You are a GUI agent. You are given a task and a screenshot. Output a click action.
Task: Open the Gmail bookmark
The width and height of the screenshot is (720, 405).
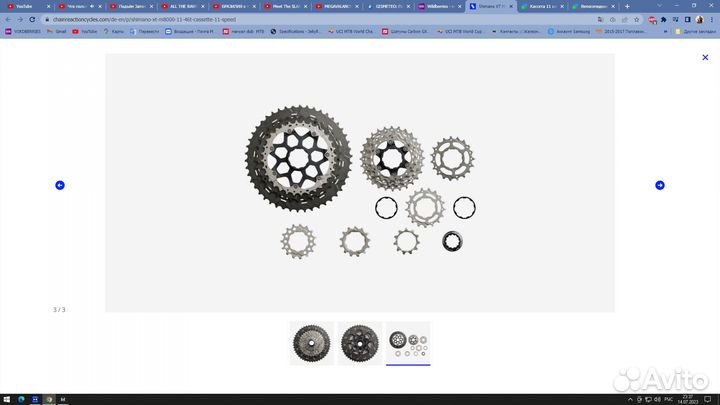(56, 32)
